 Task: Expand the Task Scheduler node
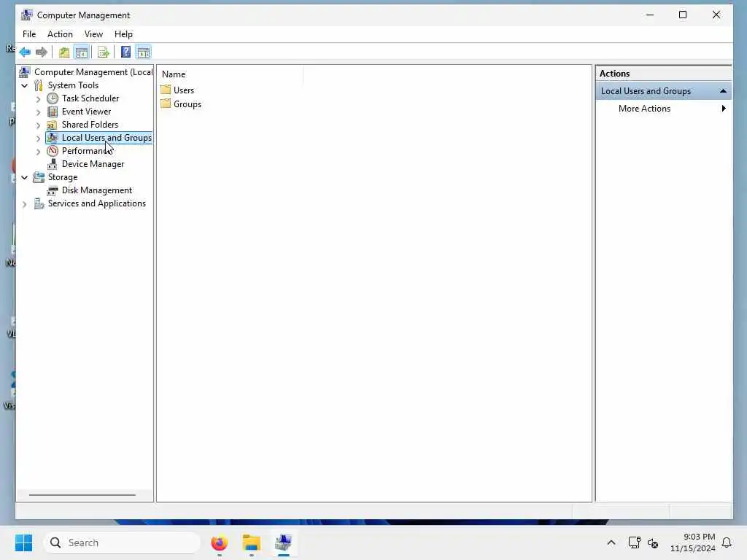(38, 99)
